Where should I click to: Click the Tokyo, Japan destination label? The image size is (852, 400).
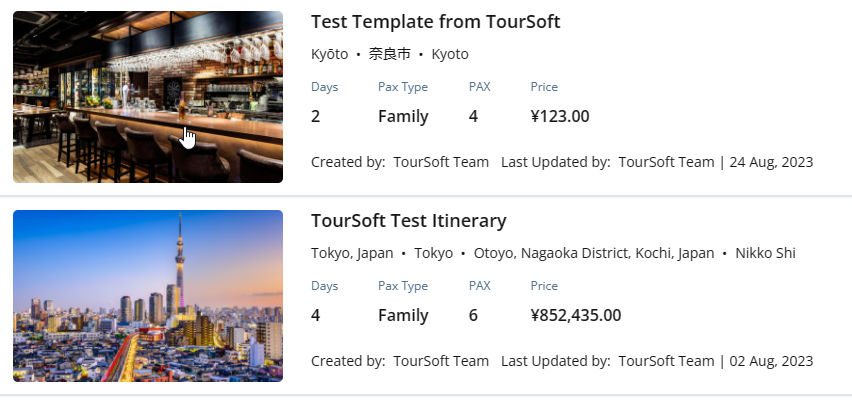352,253
